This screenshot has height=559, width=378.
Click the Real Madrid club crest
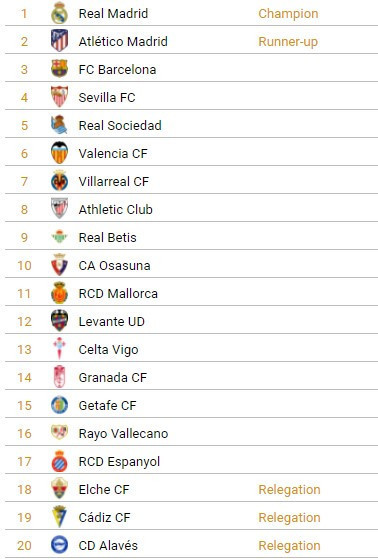tap(59, 13)
